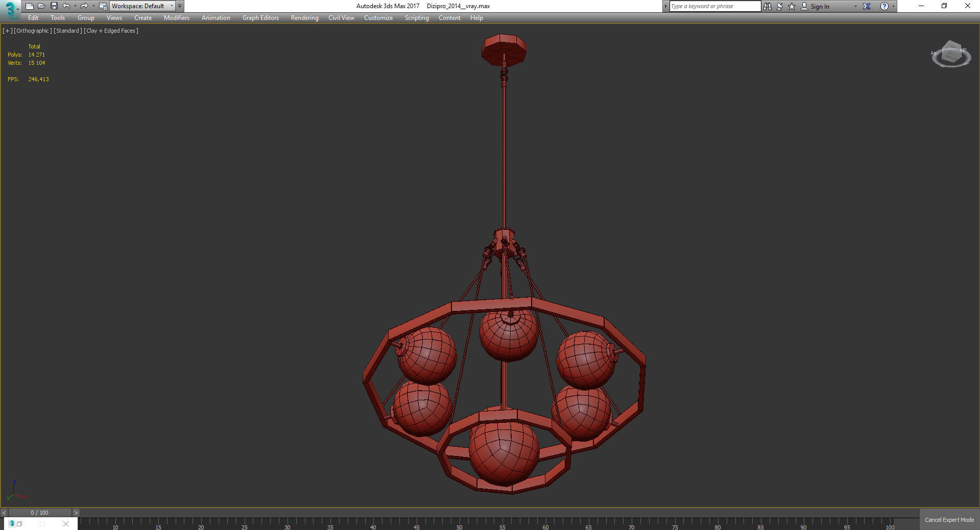This screenshot has height=530, width=980.
Task: Open the Customize menu
Action: pyautogui.click(x=378, y=18)
